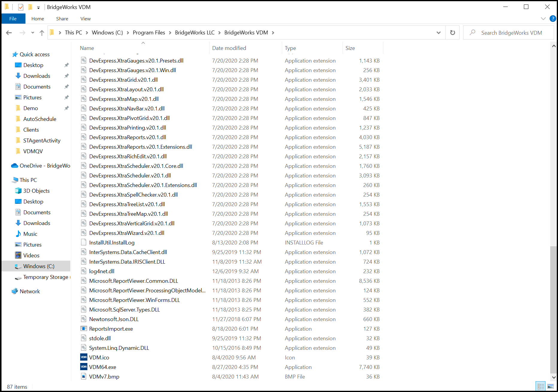
Task: Click This PC in the address path
Action: pyautogui.click(x=73, y=33)
